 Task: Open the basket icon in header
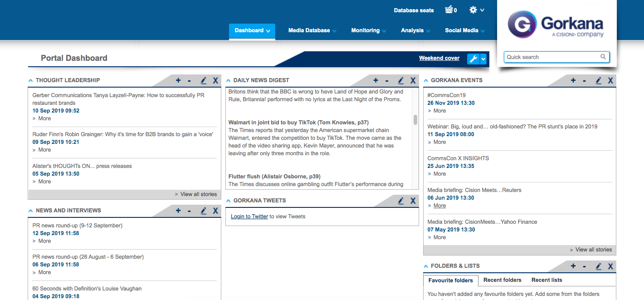tap(449, 10)
